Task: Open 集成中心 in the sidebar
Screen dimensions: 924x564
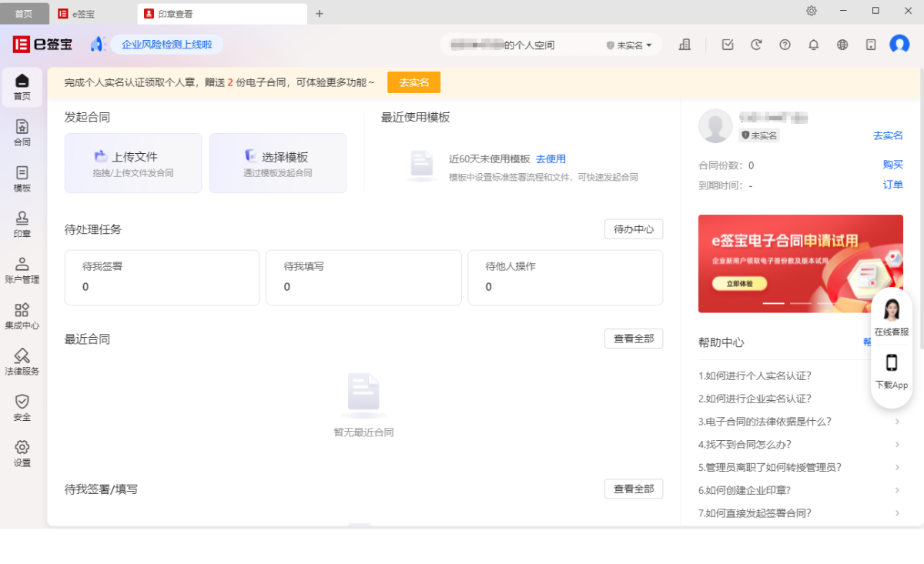Action: [x=22, y=316]
